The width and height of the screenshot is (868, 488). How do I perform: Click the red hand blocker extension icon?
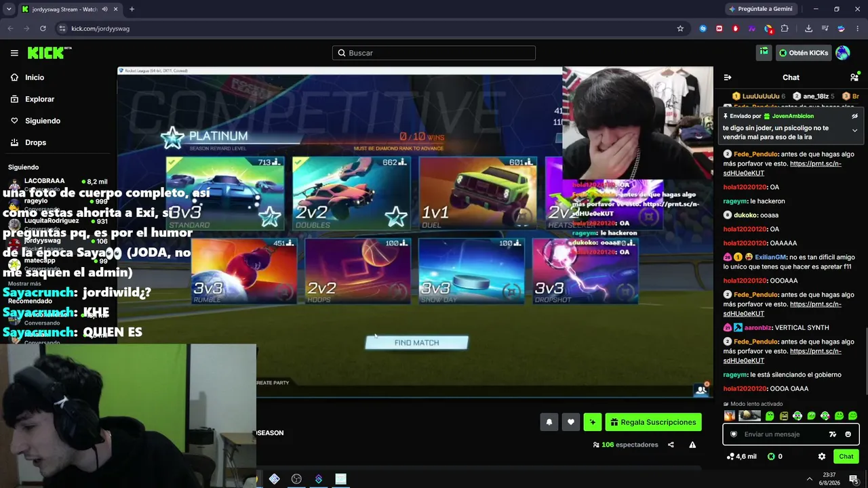point(735,28)
